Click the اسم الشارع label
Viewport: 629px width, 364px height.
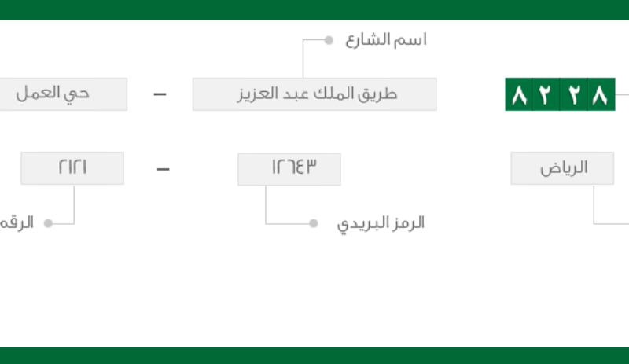pos(386,40)
